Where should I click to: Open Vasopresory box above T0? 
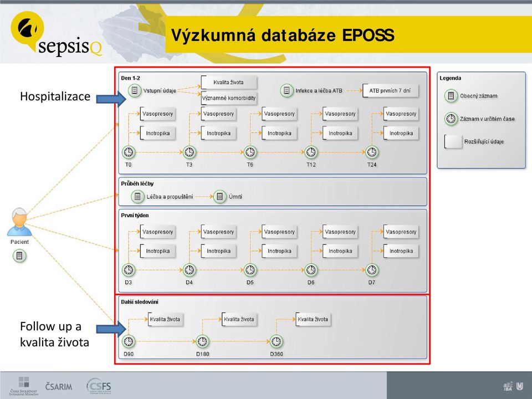[x=157, y=114]
